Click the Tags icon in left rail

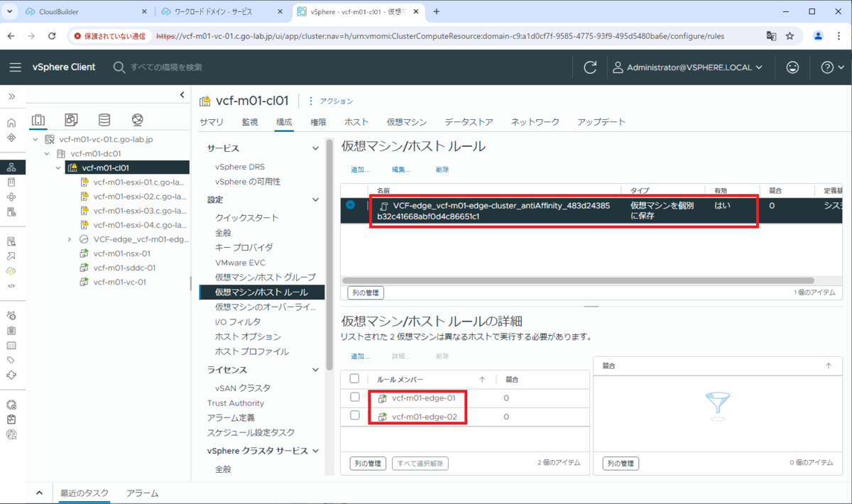11,361
